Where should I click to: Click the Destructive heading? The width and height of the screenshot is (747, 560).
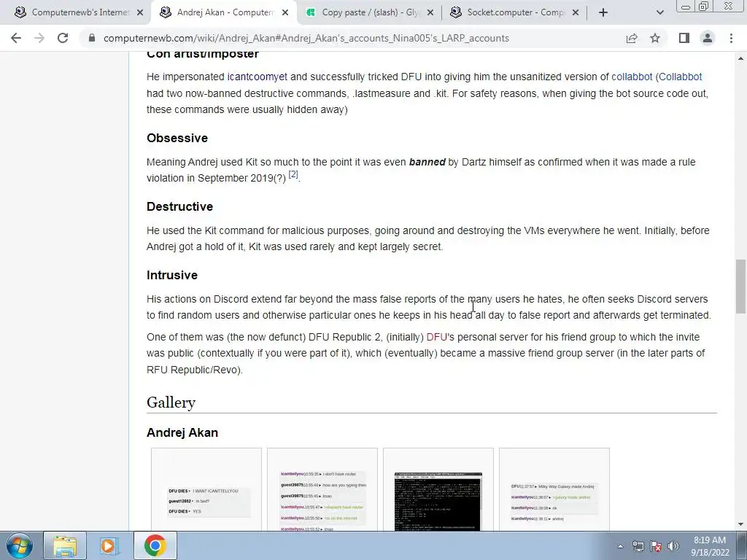coord(179,206)
